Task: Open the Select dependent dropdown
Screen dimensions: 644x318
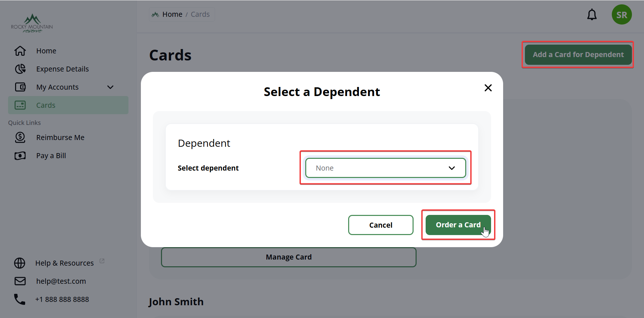Action: click(385, 168)
